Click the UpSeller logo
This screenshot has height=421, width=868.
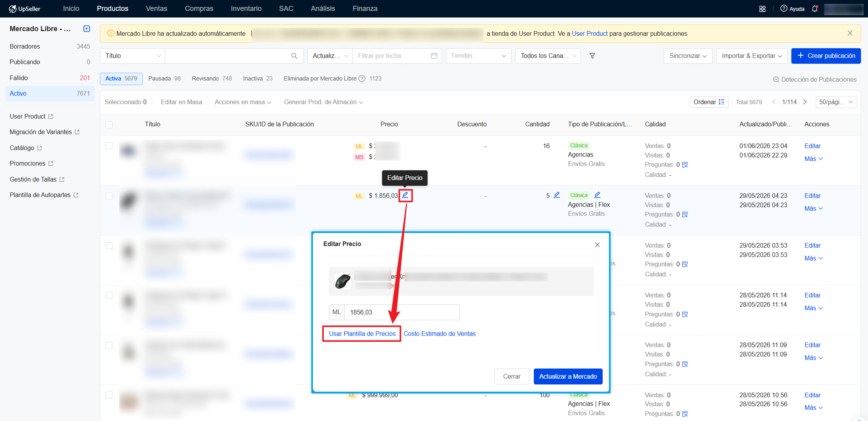(x=25, y=9)
